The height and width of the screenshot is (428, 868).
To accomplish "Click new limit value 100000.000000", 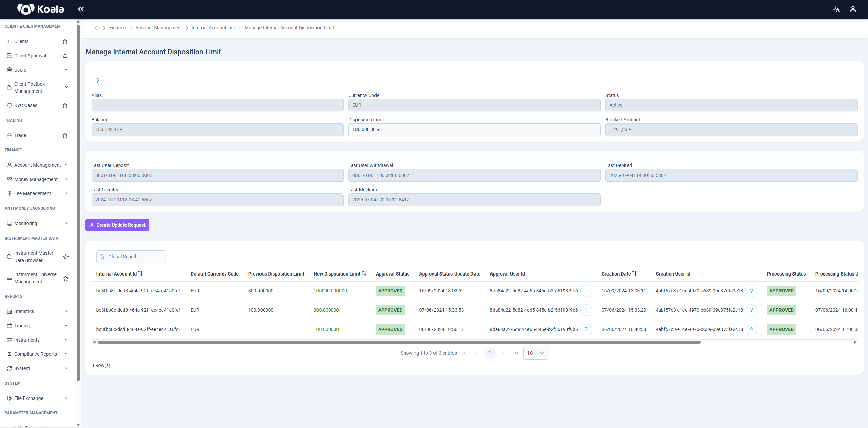I will coord(330,291).
